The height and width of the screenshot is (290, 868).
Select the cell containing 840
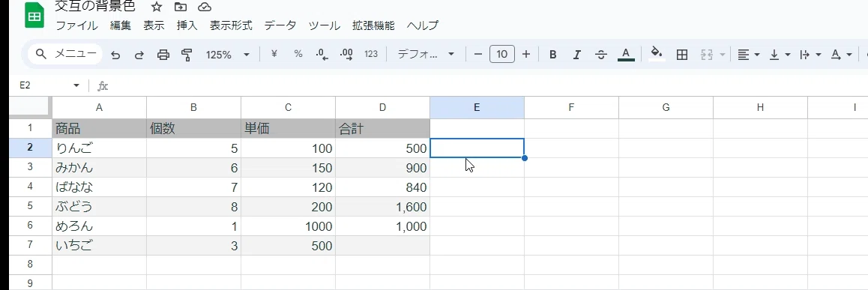(382, 187)
